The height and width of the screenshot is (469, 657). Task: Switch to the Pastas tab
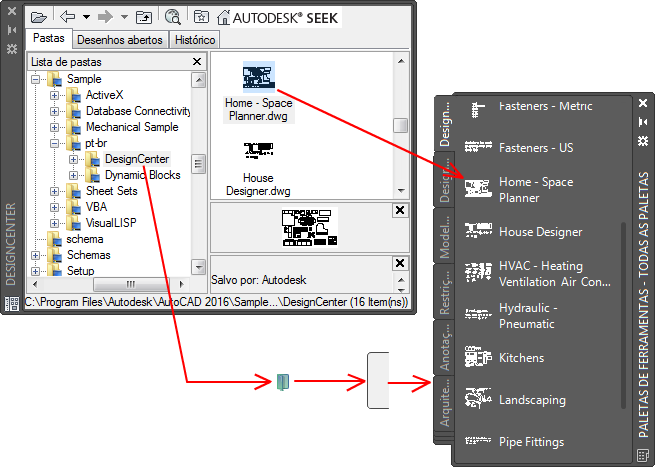coord(49,38)
